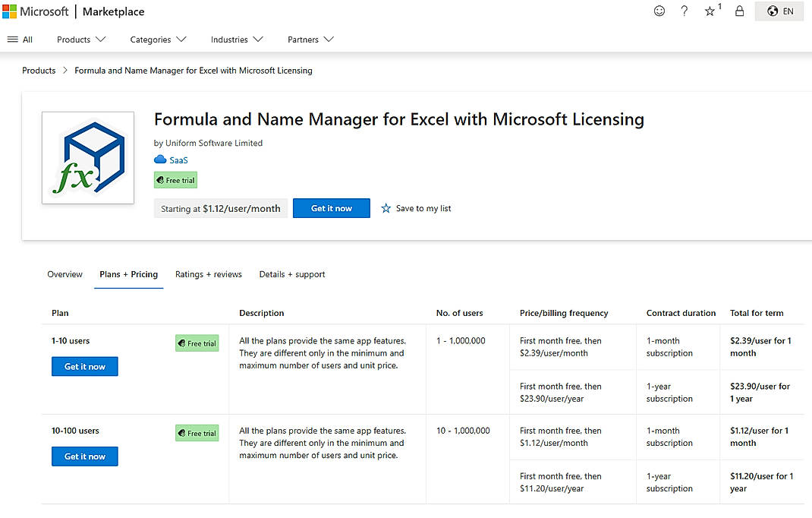Go to Products breadcrumb link
This screenshot has height=518, width=812.
coord(39,71)
